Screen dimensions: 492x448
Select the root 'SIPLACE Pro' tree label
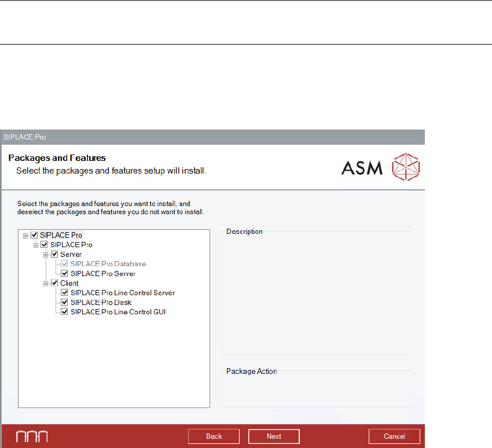61,235
